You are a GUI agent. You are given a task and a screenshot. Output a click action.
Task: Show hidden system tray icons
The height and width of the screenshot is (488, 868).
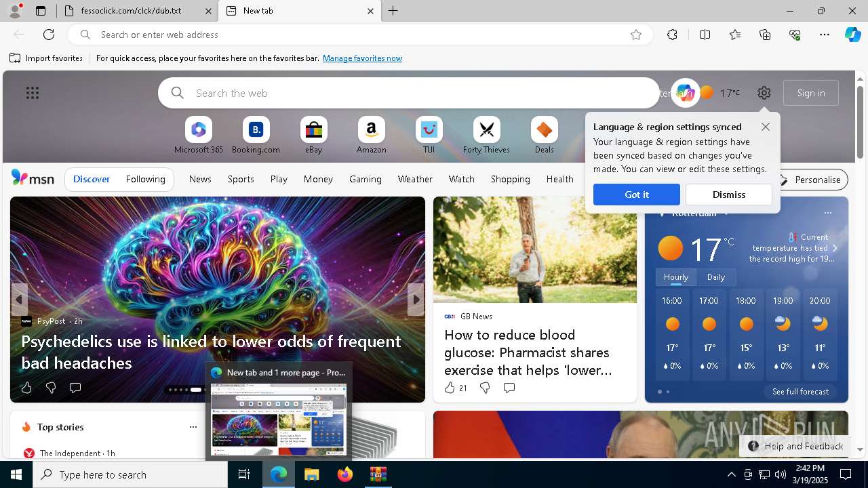coord(731,474)
